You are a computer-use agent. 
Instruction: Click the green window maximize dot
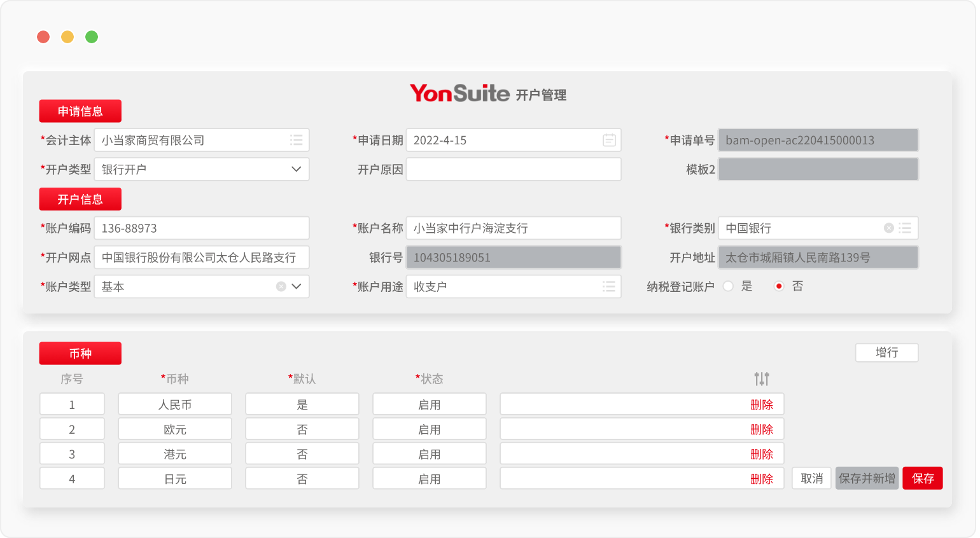coord(92,37)
